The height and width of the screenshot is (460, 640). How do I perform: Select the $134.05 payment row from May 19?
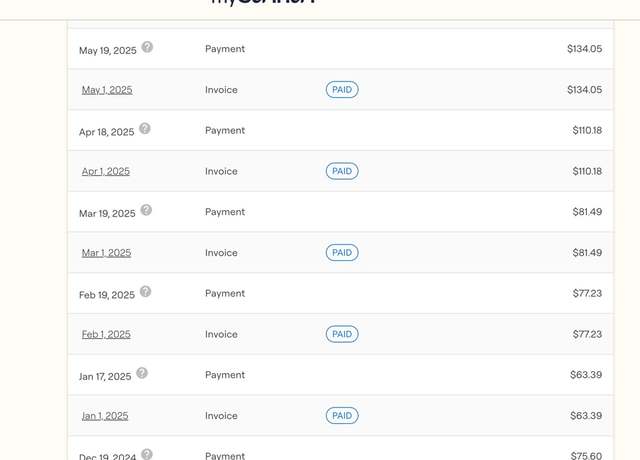tap(340, 49)
